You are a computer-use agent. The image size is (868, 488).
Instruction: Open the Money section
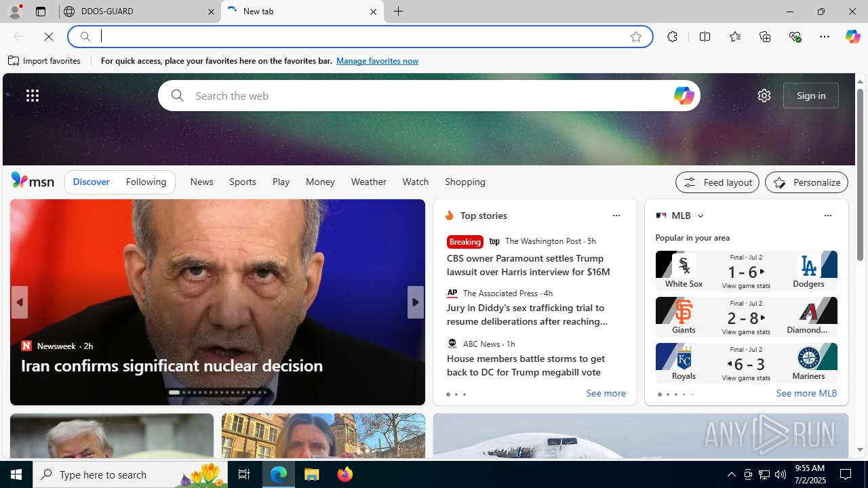pos(320,182)
